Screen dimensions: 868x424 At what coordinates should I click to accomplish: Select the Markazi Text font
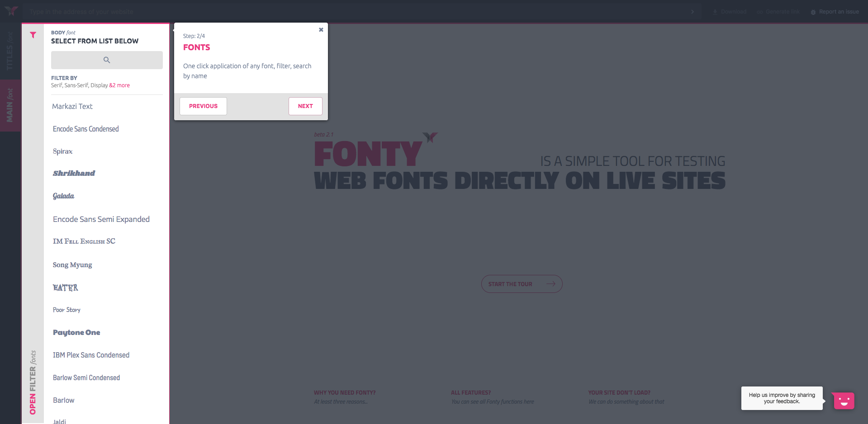click(x=72, y=106)
